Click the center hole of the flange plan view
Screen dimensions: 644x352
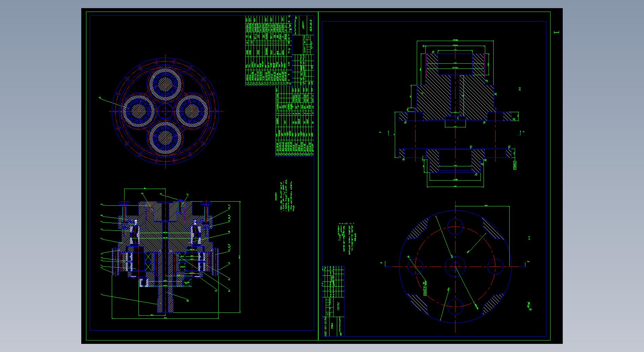pos(455,267)
